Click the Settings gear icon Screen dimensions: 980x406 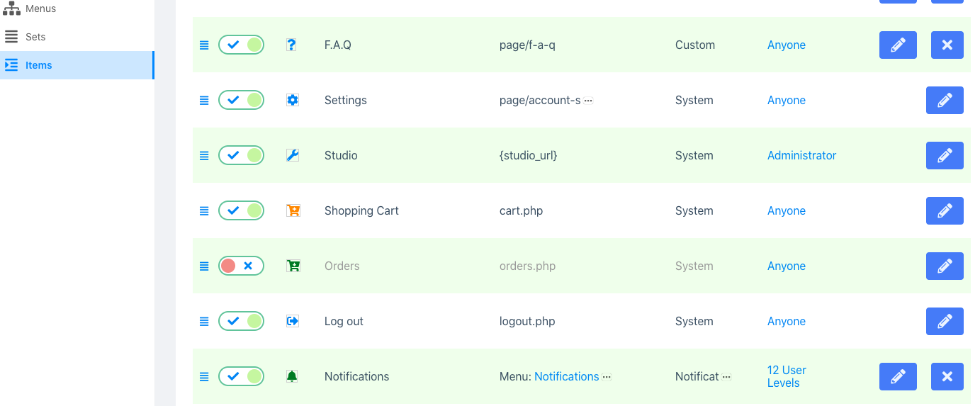(x=292, y=100)
